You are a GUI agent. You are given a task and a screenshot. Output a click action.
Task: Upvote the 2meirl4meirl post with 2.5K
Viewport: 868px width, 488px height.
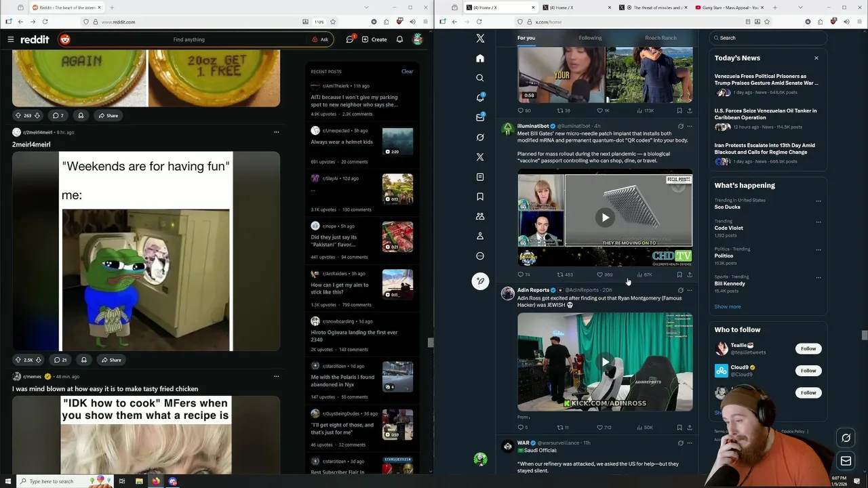coord(18,360)
